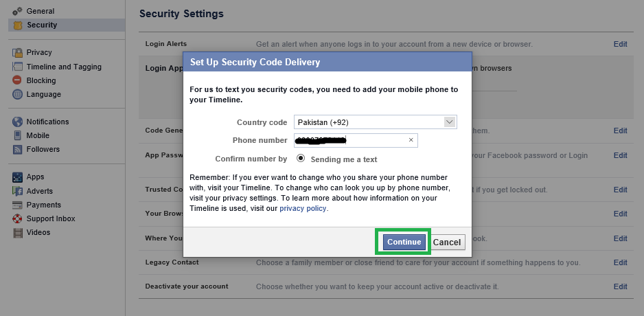Select the 'Sending me a text' radio button

[x=301, y=158]
